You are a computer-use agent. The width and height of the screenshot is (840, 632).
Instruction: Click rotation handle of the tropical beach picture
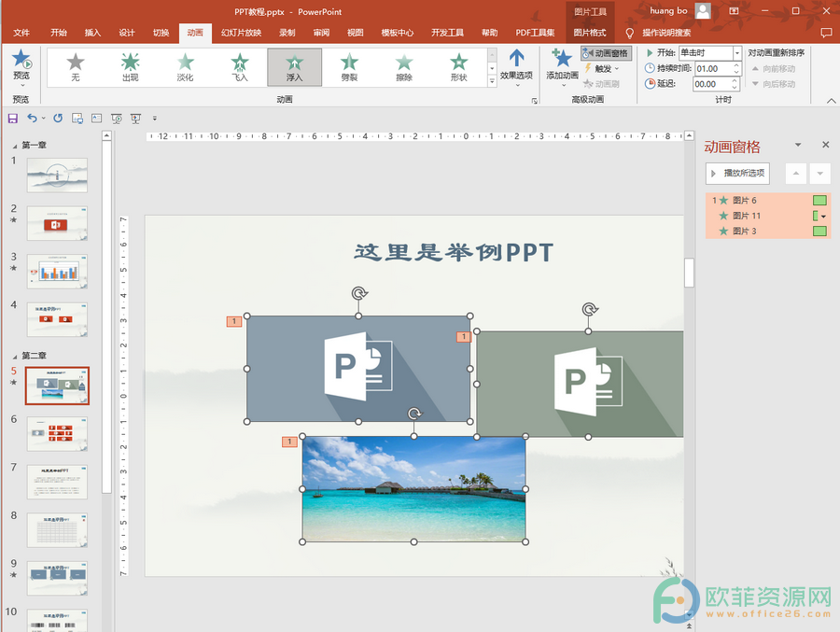(414, 414)
